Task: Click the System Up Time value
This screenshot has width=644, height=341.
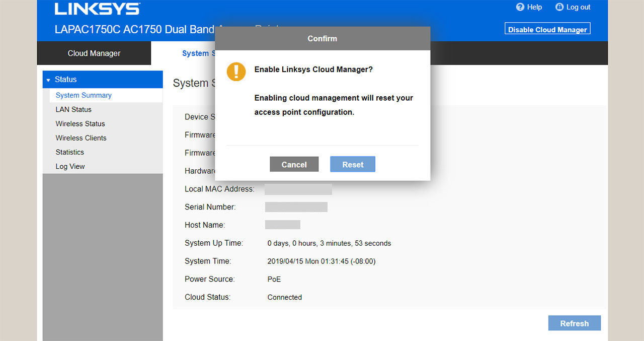Action: (x=329, y=243)
